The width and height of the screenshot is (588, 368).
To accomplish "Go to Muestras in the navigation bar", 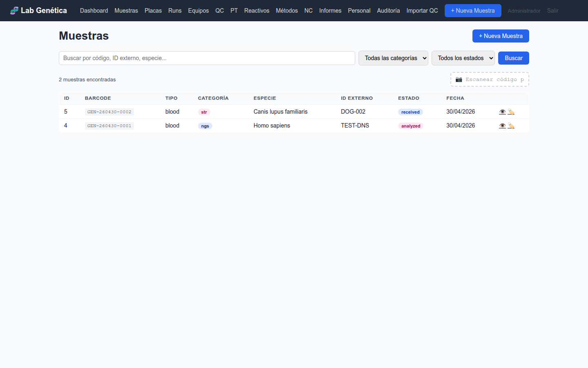I will (x=126, y=11).
